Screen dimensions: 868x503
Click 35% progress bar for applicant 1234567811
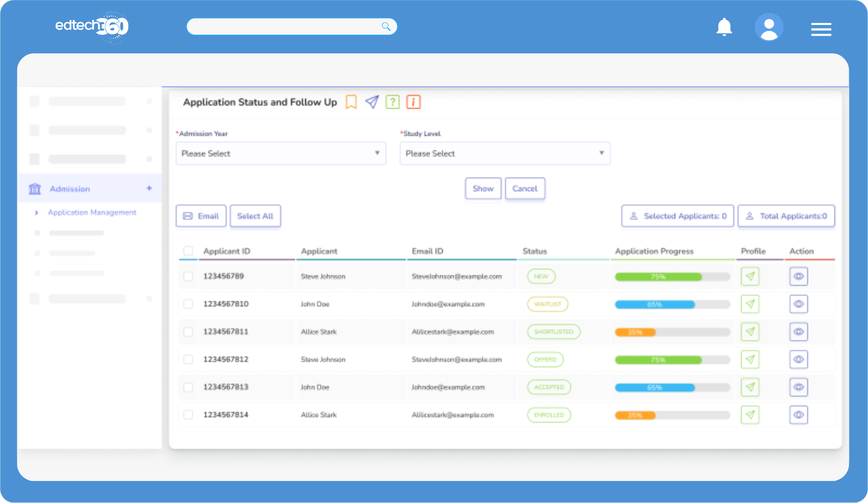point(672,332)
